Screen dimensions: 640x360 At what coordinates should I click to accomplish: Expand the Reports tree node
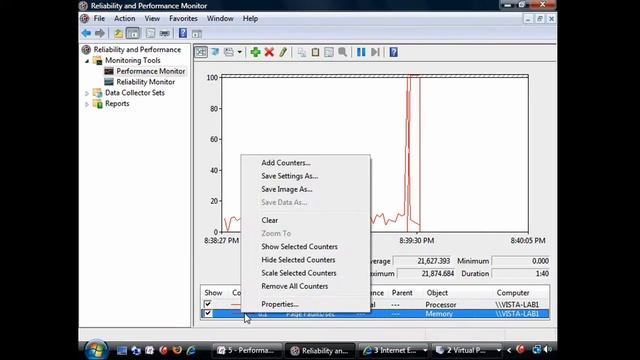point(87,104)
